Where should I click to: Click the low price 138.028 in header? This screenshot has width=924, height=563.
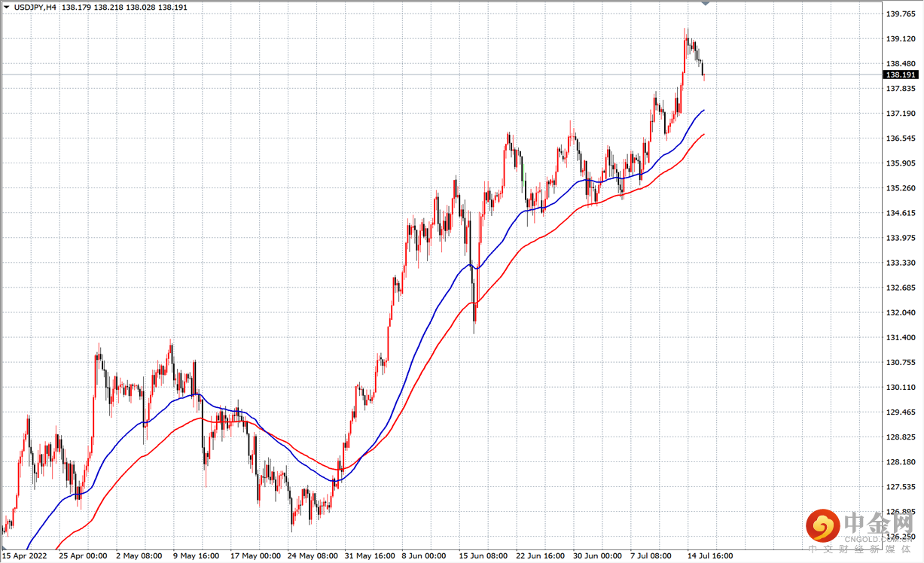pos(140,7)
